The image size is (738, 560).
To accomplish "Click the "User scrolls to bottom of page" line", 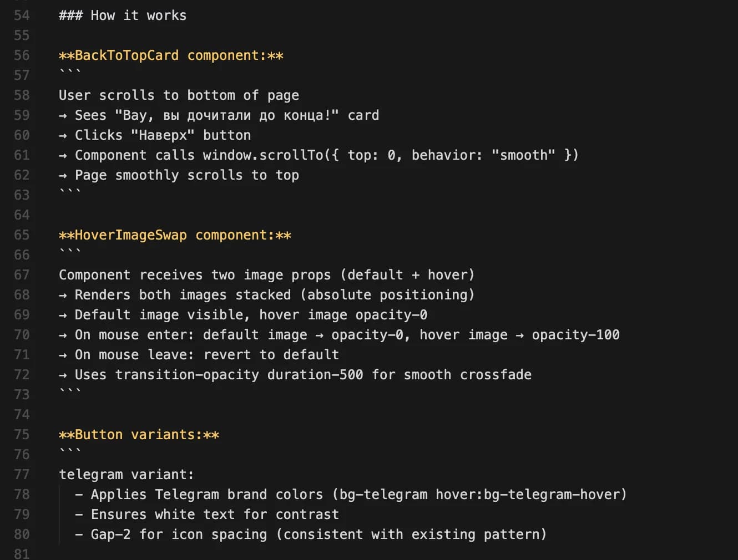I will click(179, 95).
